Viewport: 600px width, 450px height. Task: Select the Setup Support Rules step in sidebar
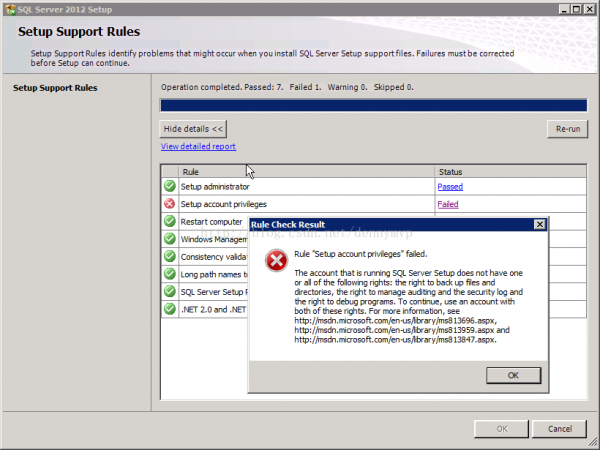pos(55,88)
